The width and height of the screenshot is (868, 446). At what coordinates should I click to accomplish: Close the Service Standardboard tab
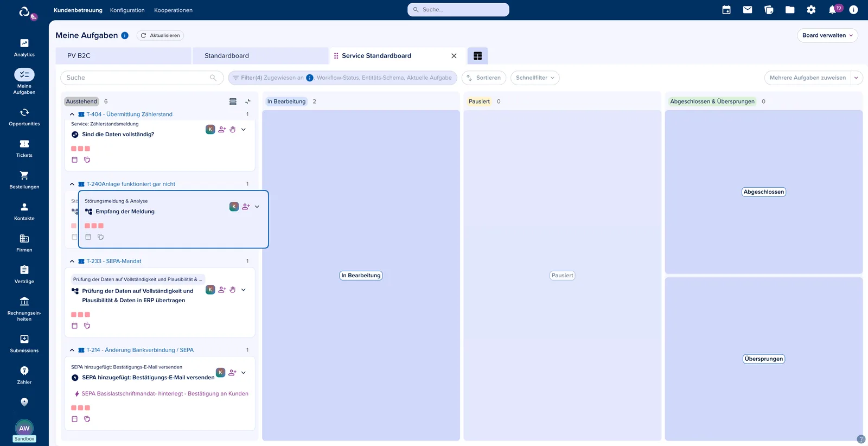pos(454,56)
